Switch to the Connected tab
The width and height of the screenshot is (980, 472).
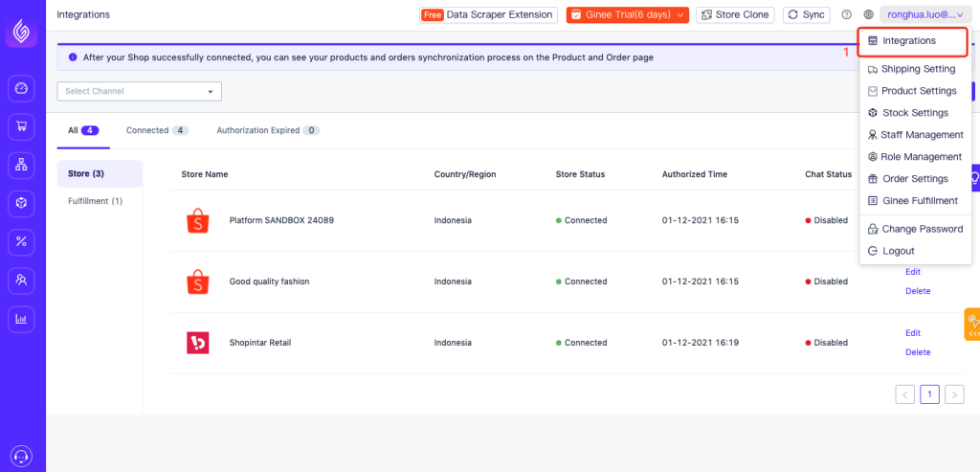click(x=157, y=130)
